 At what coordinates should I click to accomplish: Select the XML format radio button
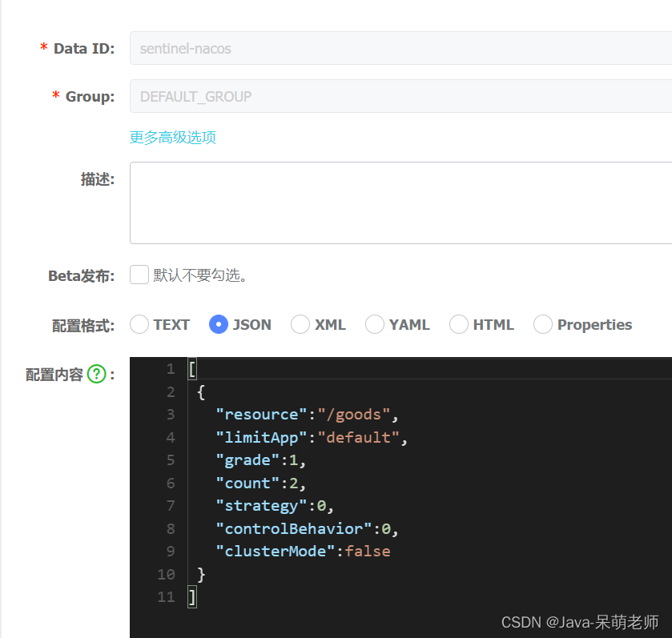[x=300, y=324]
